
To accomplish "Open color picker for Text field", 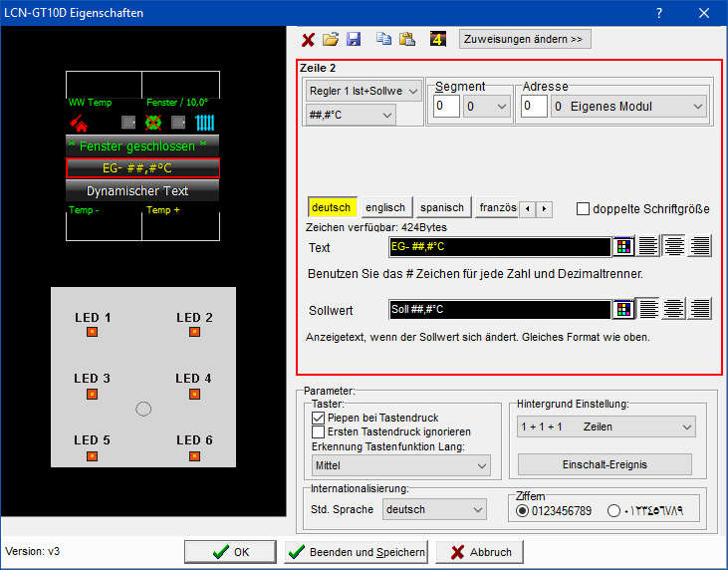I will coord(623,246).
